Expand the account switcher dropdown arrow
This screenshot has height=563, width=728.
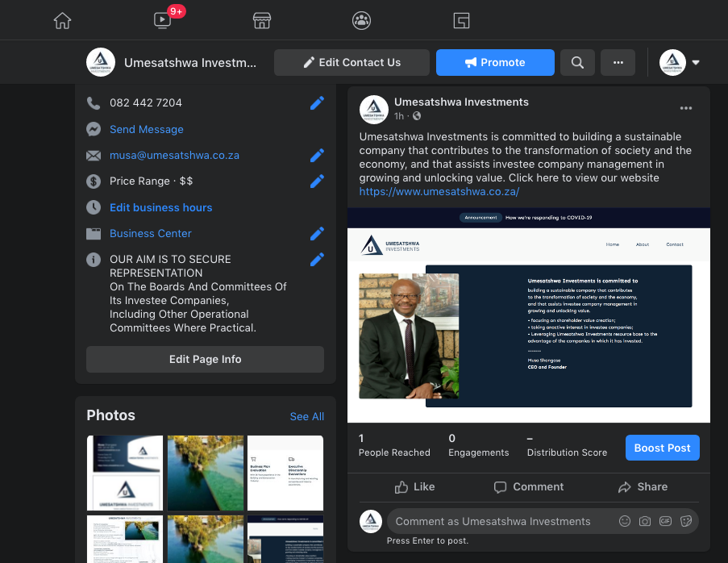pos(696,62)
